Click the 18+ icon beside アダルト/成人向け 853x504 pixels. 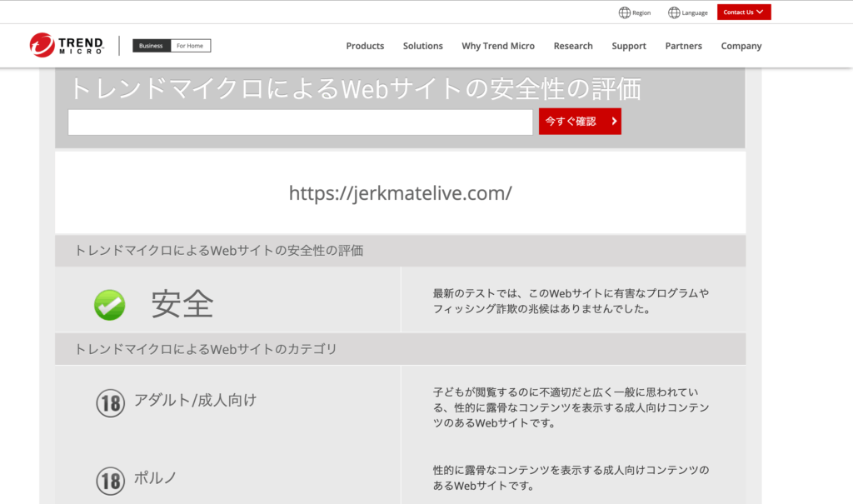(x=111, y=402)
